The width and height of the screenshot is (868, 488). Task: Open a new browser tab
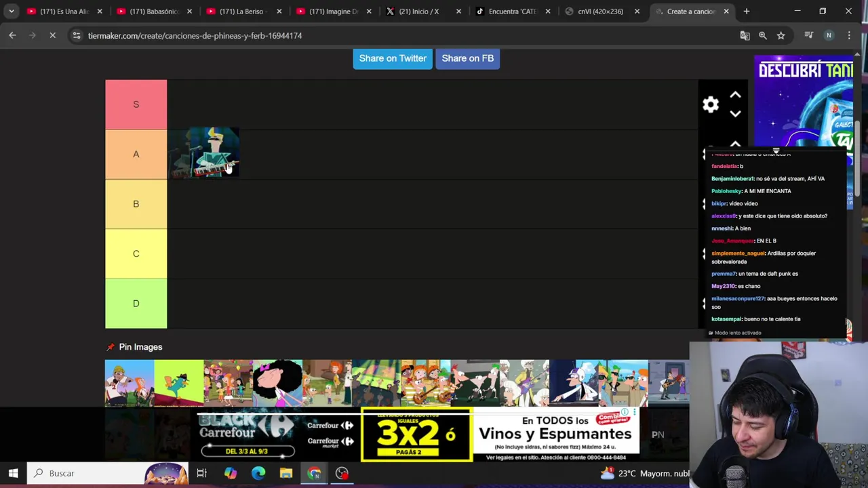click(x=747, y=12)
